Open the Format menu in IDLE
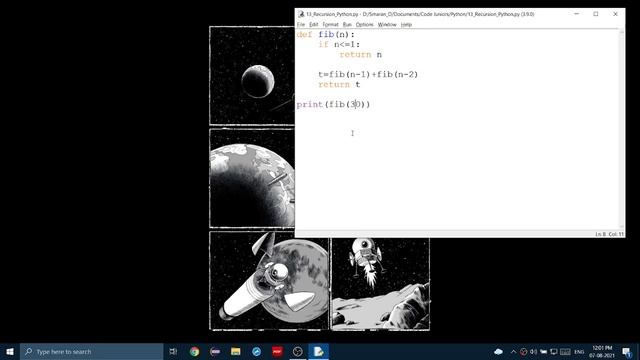Image resolution: width=640 pixels, height=360 pixels. [x=330, y=24]
